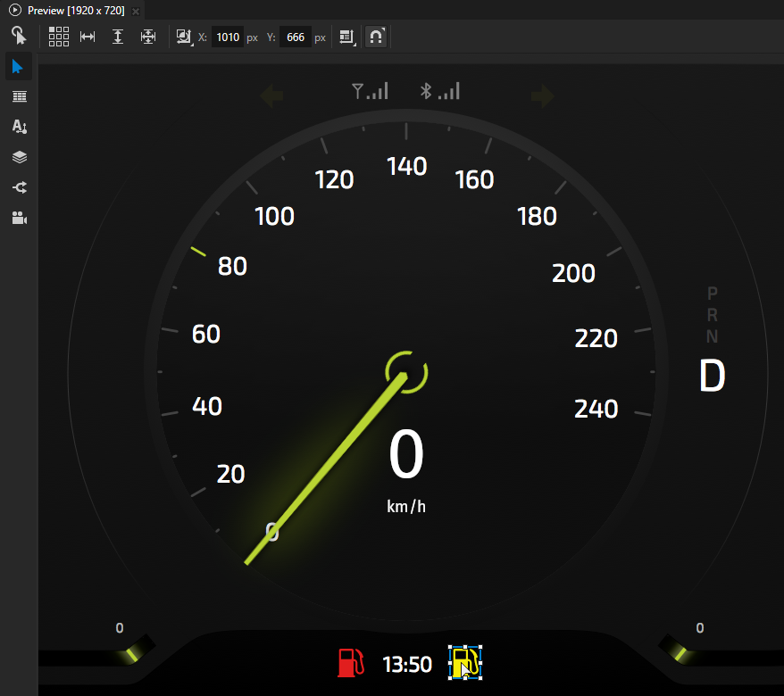
Task: Click the fit-to-width toolbar button
Action: click(87, 37)
